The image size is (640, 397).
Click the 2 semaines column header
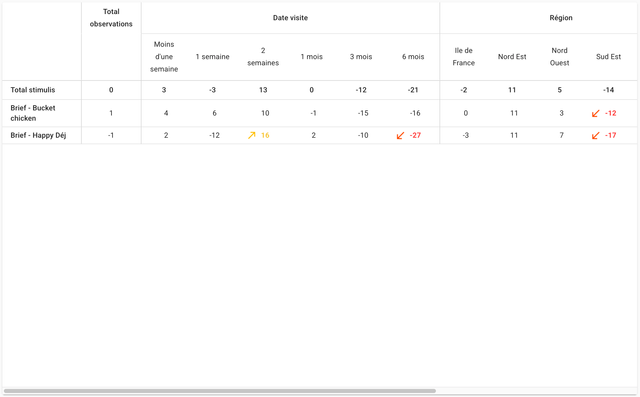pyautogui.click(x=263, y=57)
